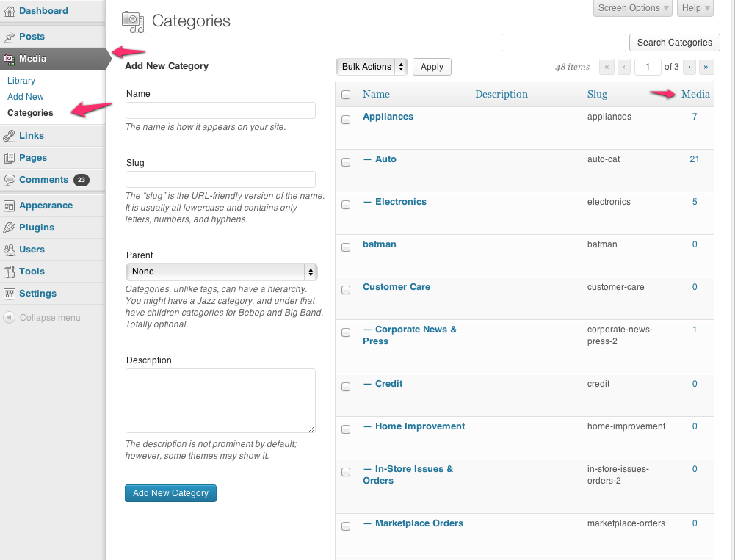Screen dimensions: 735x560
Task: Click the Links chain icon
Action: [x=10, y=136]
